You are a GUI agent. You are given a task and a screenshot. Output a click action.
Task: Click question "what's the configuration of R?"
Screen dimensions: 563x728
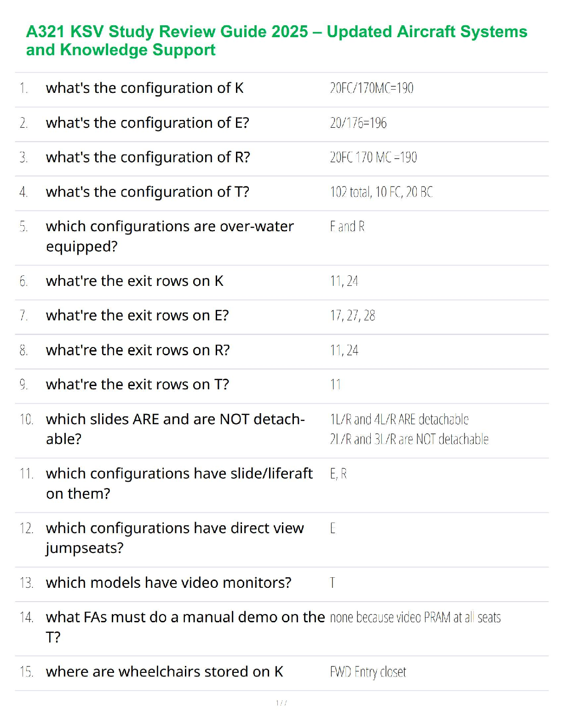(148, 157)
